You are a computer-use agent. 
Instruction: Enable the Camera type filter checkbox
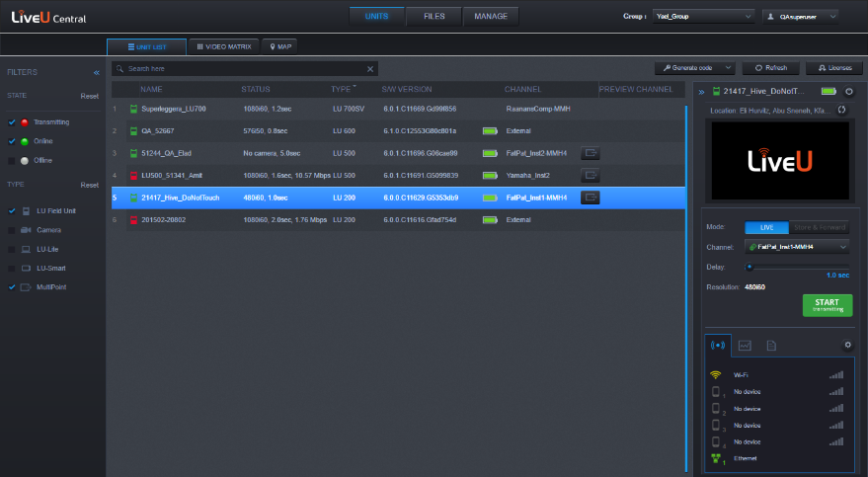click(x=12, y=230)
